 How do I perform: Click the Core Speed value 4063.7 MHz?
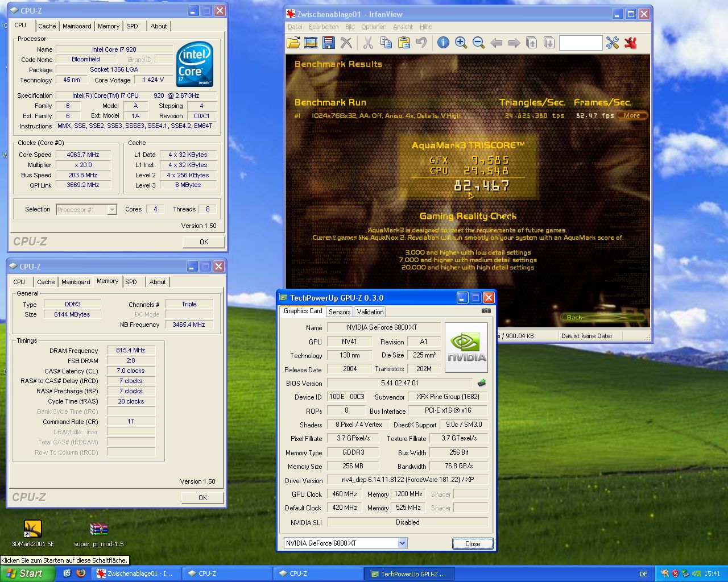83,155
